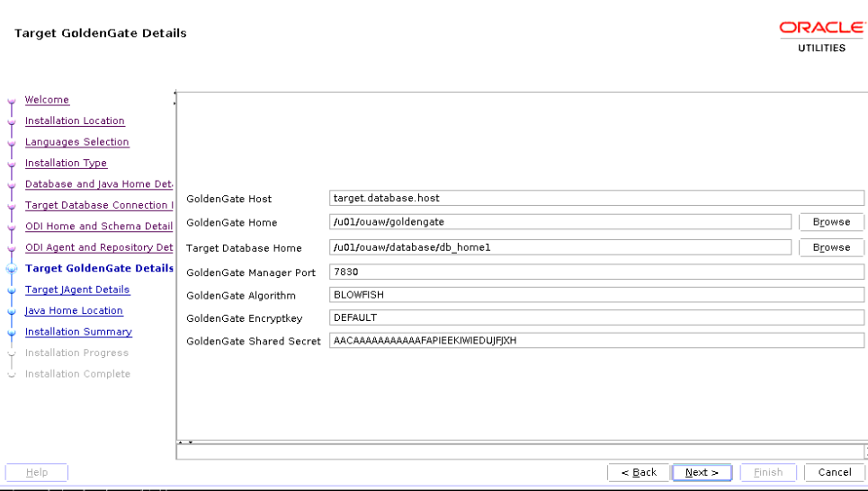This screenshot has width=868, height=491.
Task: Click the Welcome step bullet icon
Action: (12, 102)
